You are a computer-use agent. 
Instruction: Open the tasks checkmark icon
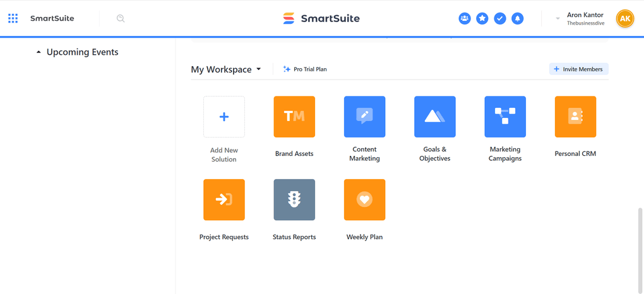[500, 18]
